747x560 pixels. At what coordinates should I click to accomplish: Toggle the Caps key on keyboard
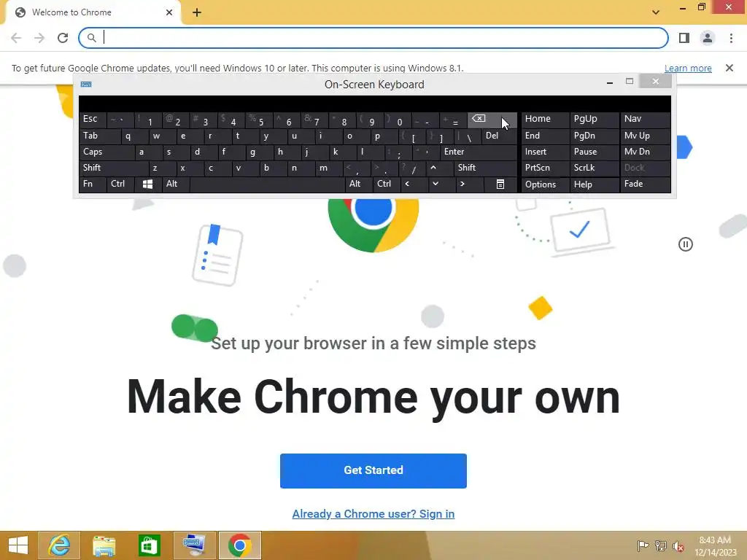[x=107, y=152]
